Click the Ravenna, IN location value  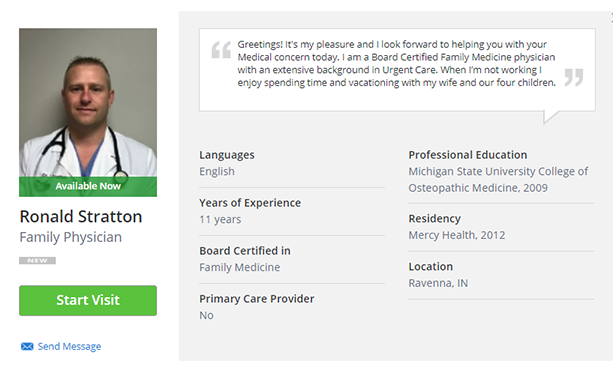pos(438,283)
